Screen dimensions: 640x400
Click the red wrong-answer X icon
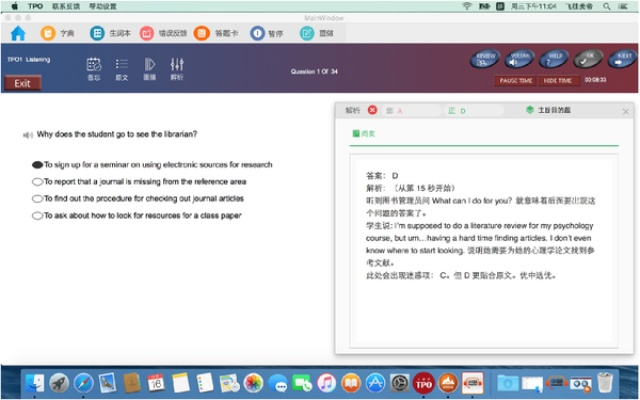[x=372, y=110]
